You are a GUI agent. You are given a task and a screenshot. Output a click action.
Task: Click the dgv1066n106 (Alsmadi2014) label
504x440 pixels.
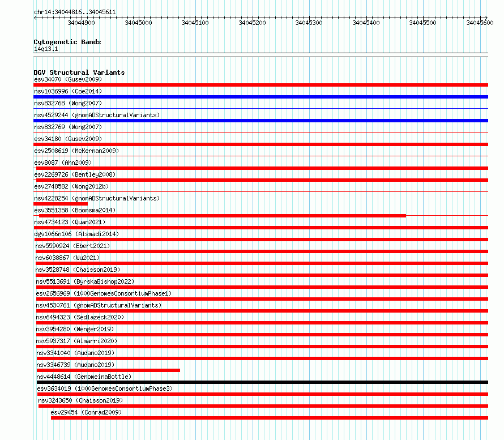pyautogui.click(x=76, y=234)
